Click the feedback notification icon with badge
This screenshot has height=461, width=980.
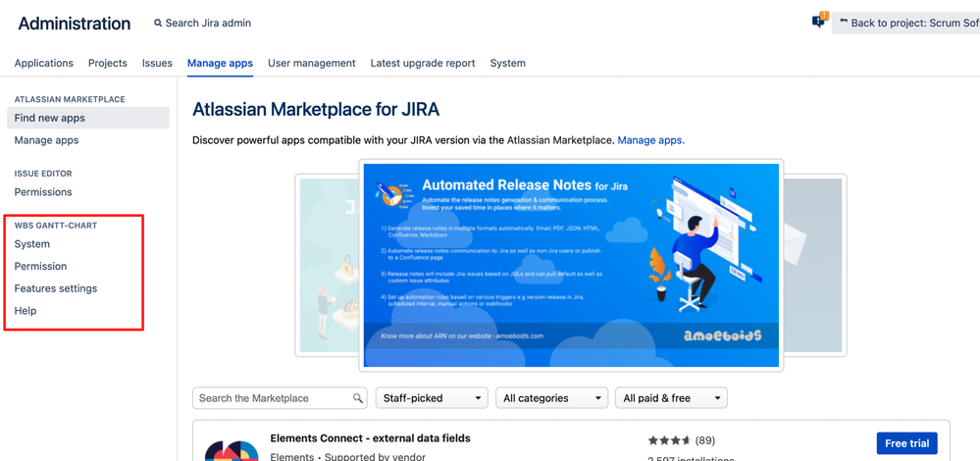819,21
